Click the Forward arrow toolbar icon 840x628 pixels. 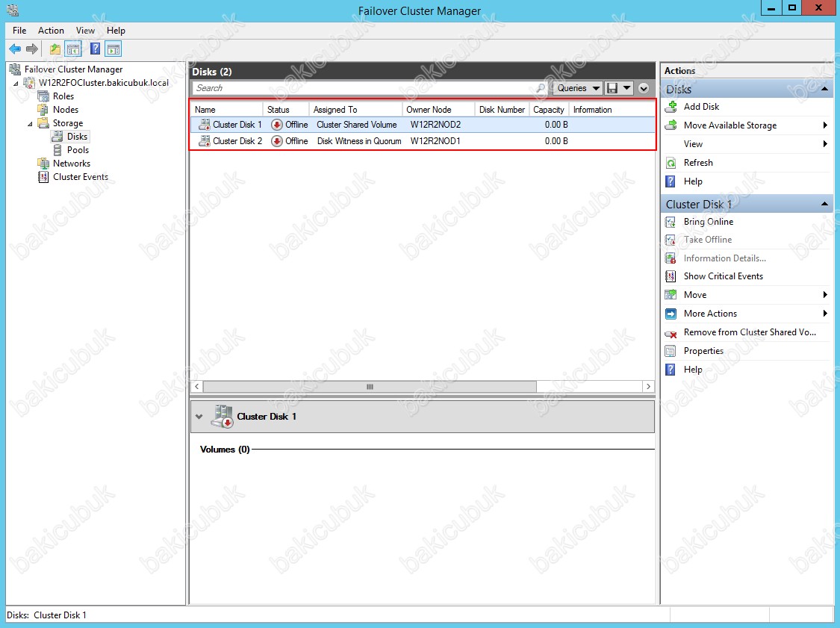pyautogui.click(x=32, y=49)
